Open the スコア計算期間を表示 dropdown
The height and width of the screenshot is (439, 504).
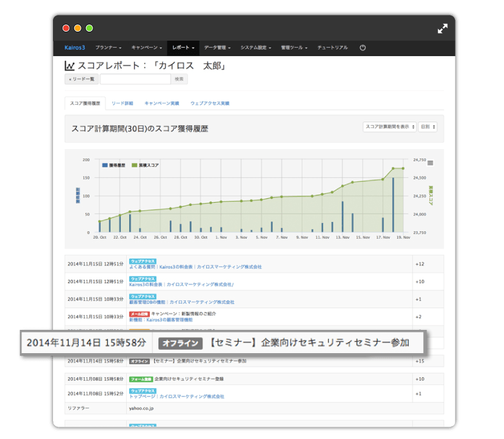(389, 127)
